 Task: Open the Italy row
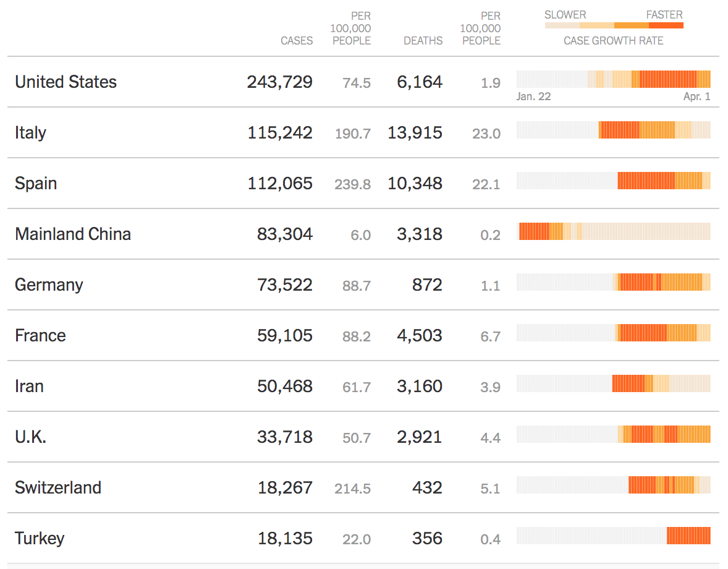point(30,132)
